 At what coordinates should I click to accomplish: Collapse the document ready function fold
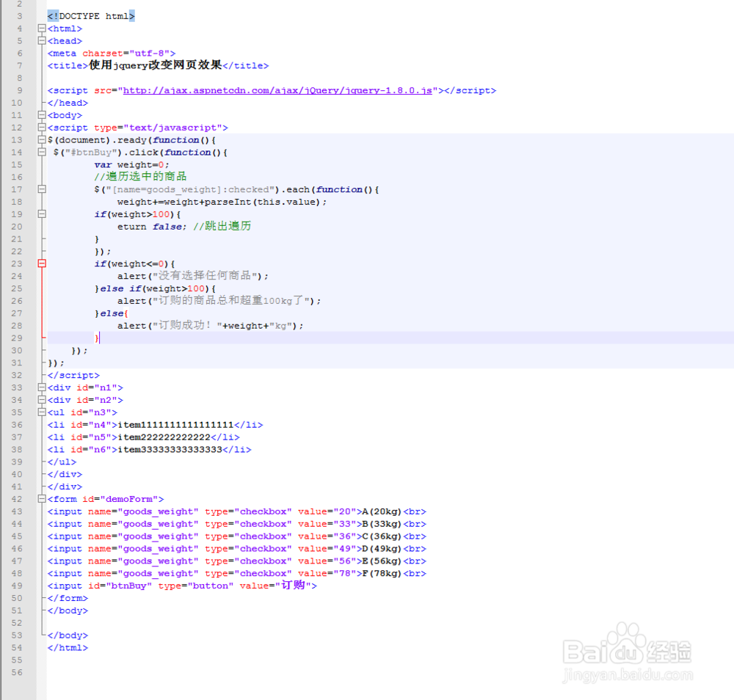pyautogui.click(x=42, y=140)
